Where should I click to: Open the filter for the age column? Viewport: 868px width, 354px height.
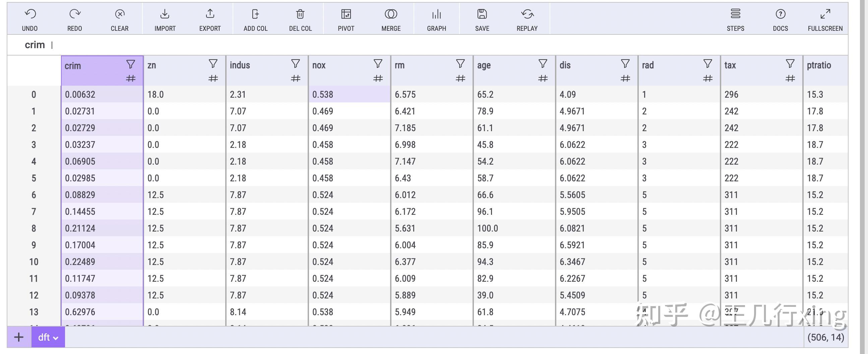pos(543,64)
